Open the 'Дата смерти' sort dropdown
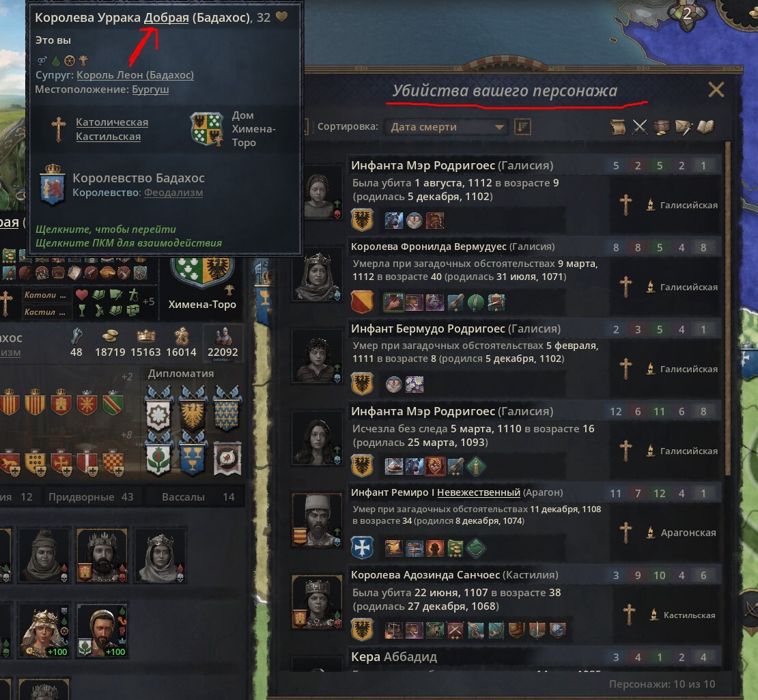 445,126
